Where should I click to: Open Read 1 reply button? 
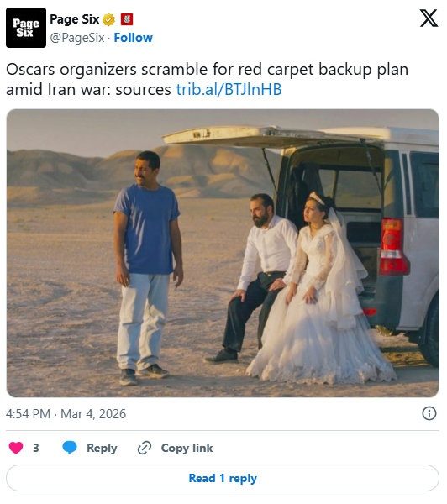click(x=223, y=478)
